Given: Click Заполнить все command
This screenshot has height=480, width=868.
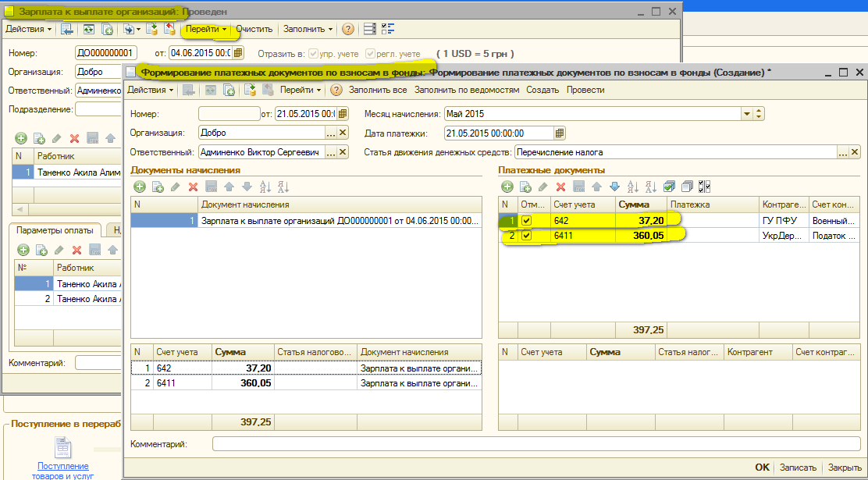Looking at the screenshot, I should pos(378,90).
